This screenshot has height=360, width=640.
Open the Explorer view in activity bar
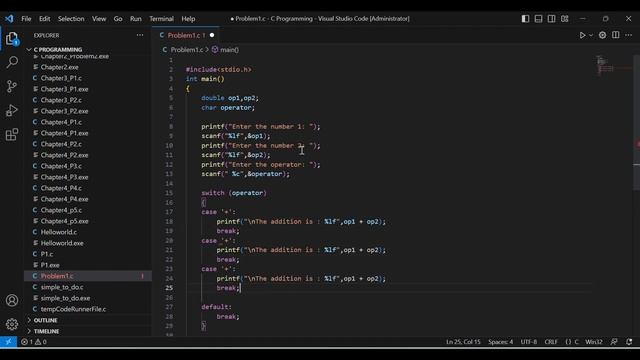coord(12,39)
